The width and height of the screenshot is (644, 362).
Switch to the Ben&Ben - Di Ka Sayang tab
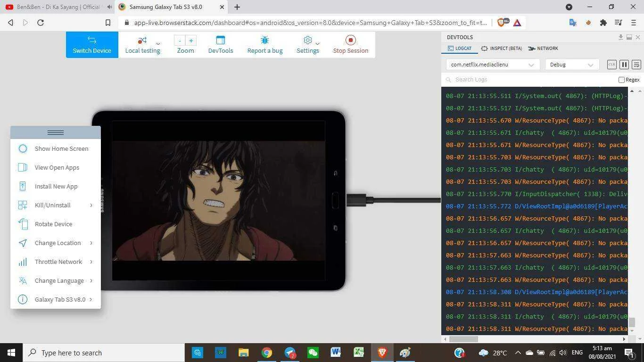pos(58,7)
